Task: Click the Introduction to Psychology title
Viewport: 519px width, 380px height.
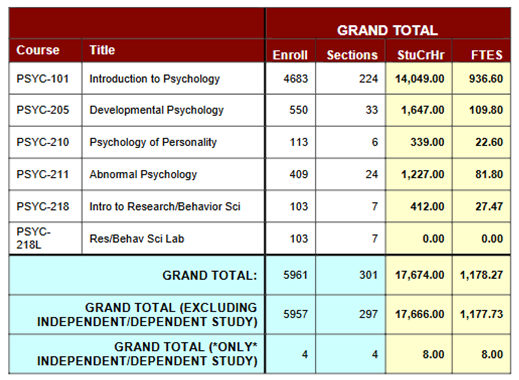Action: (x=154, y=79)
